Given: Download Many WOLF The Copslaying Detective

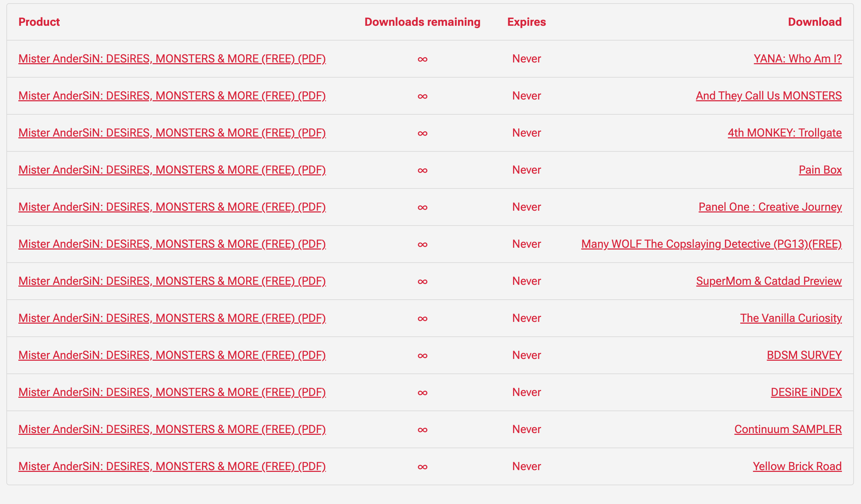Looking at the screenshot, I should [x=711, y=244].
